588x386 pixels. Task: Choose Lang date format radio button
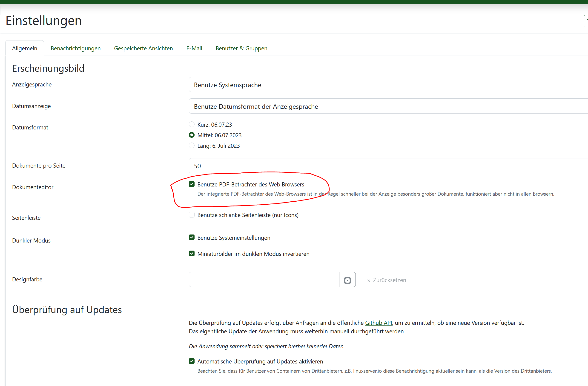(192, 146)
